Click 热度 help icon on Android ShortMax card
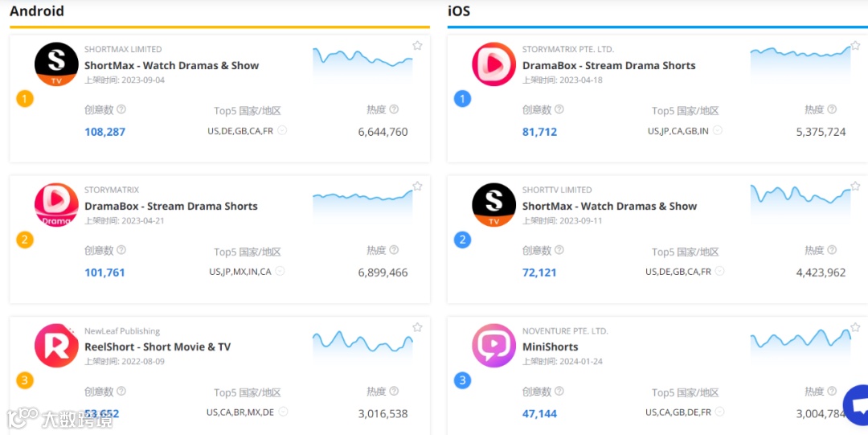This screenshot has width=868, height=435. [x=394, y=109]
